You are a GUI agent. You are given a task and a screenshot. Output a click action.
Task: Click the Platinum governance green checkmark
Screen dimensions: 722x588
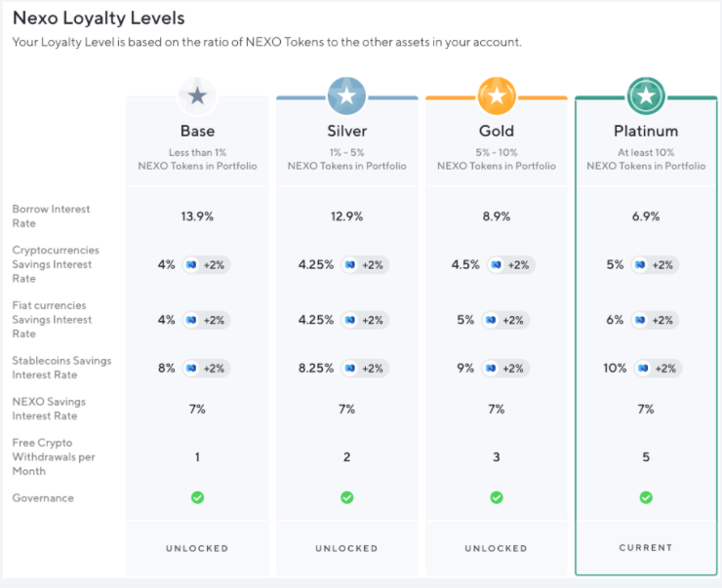pyautogui.click(x=646, y=497)
